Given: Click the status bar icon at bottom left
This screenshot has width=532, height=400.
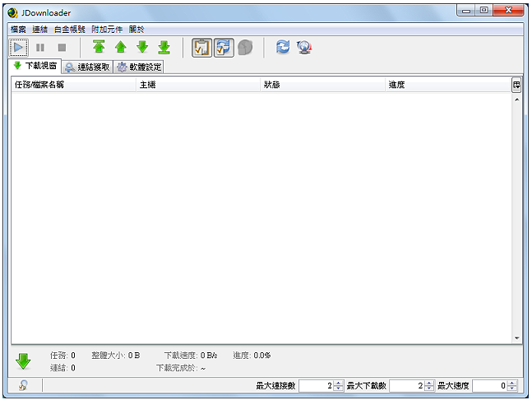Looking at the screenshot, I should pyautogui.click(x=23, y=385).
